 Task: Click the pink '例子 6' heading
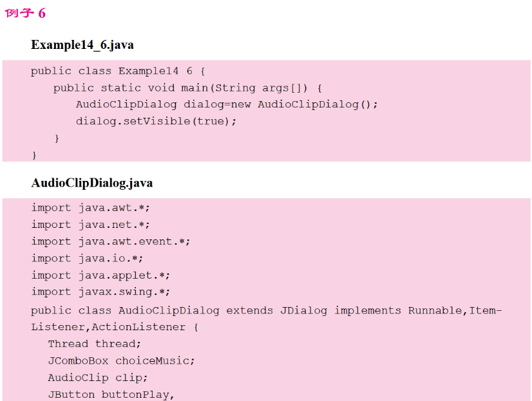coord(25,14)
